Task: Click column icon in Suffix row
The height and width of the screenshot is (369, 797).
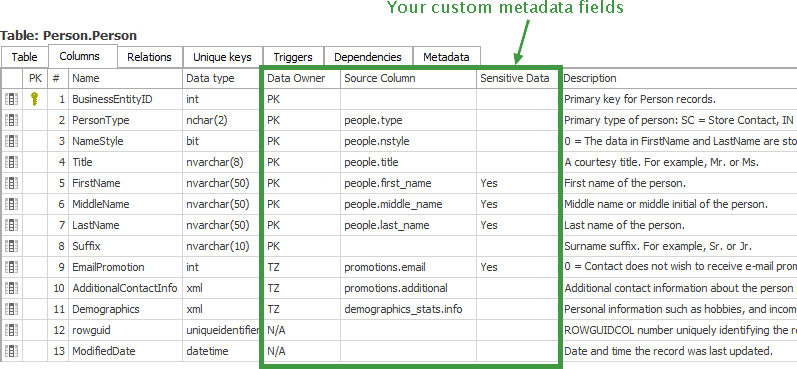Action: point(12,246)
